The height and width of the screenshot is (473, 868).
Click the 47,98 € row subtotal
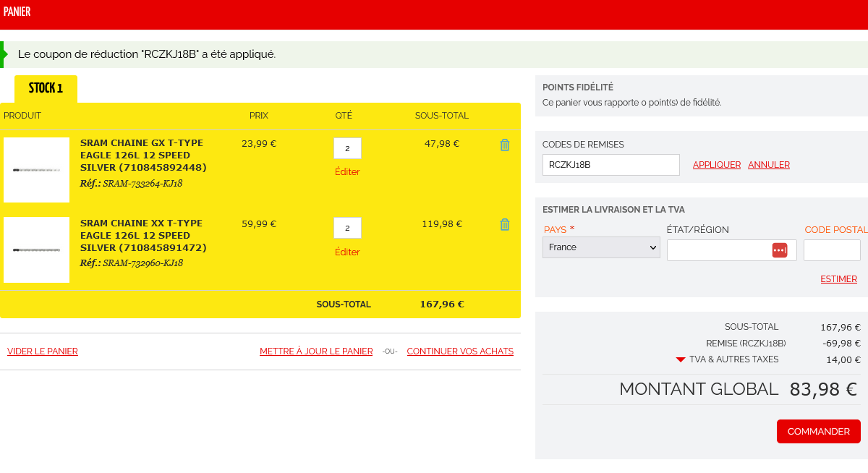442,144
